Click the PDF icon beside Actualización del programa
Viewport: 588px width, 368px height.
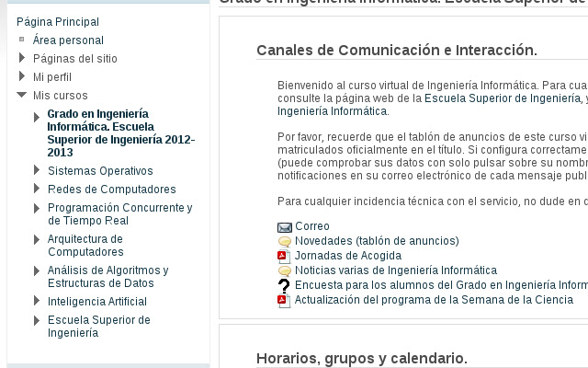tap(284, 301)
